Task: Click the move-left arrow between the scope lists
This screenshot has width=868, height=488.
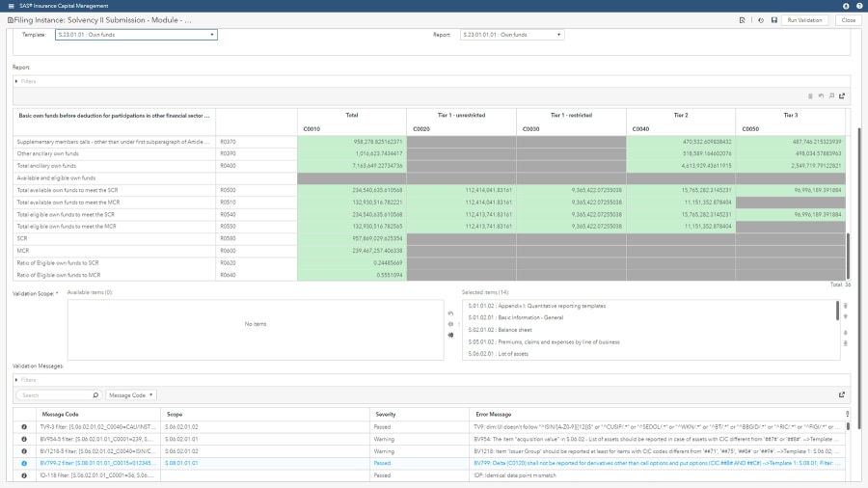Action: 450,324
